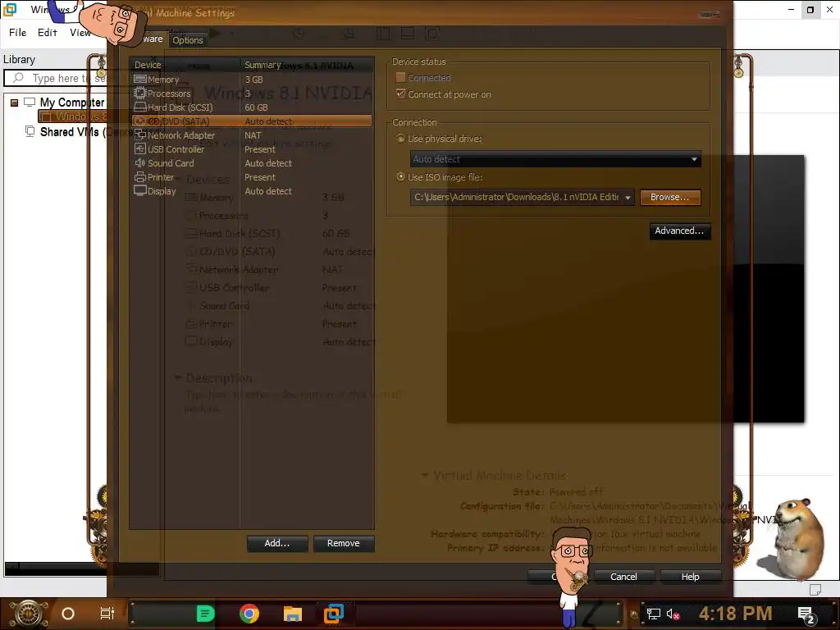Click the Help button
840x630 pixels.
point(690,577)
